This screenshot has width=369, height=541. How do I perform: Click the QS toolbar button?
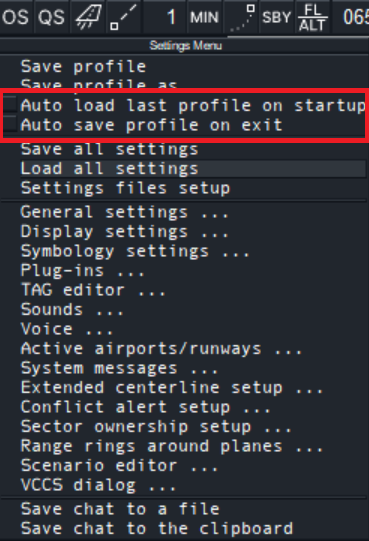51,17
